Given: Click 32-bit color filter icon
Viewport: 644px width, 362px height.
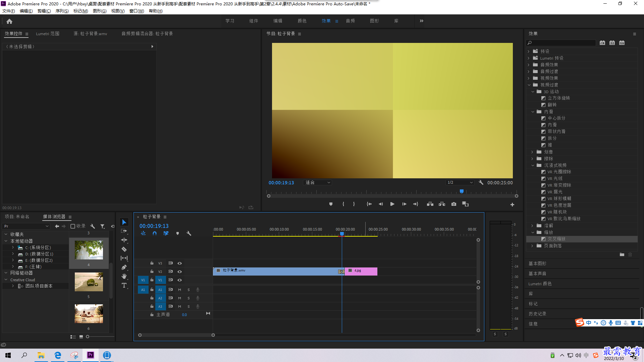Looking at the screenshot, I should click(x=612, y=43).
